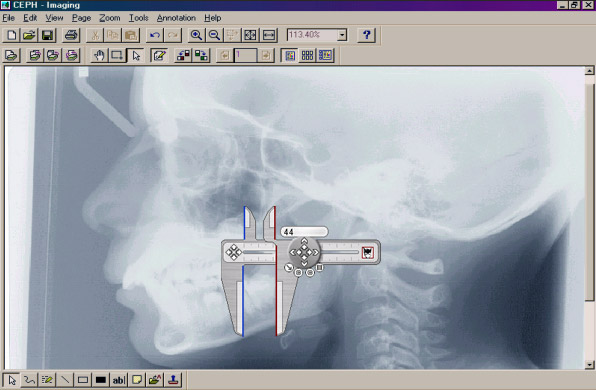Select the hand pan tool
The height and width of the screenshot is (390, 596).
coord(99,55)
